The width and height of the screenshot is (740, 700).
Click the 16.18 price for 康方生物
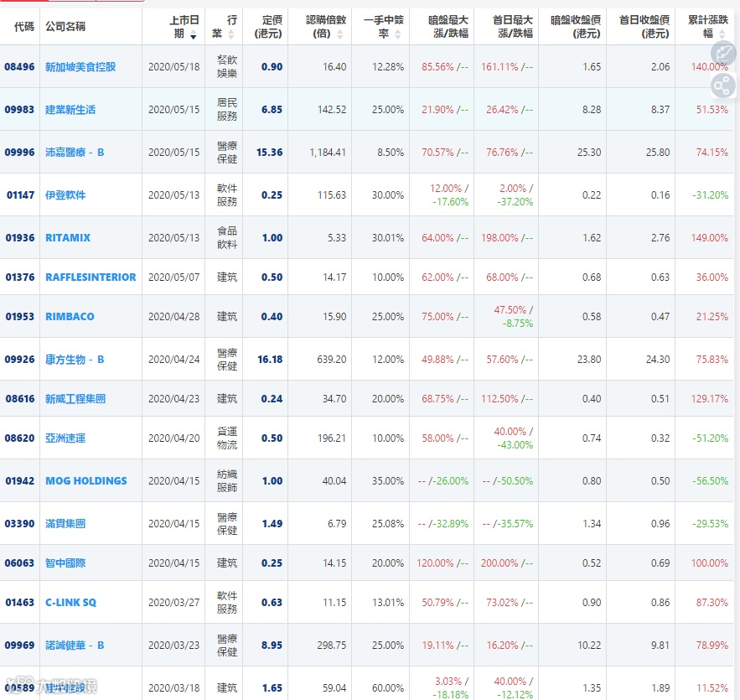click(270, 360)
